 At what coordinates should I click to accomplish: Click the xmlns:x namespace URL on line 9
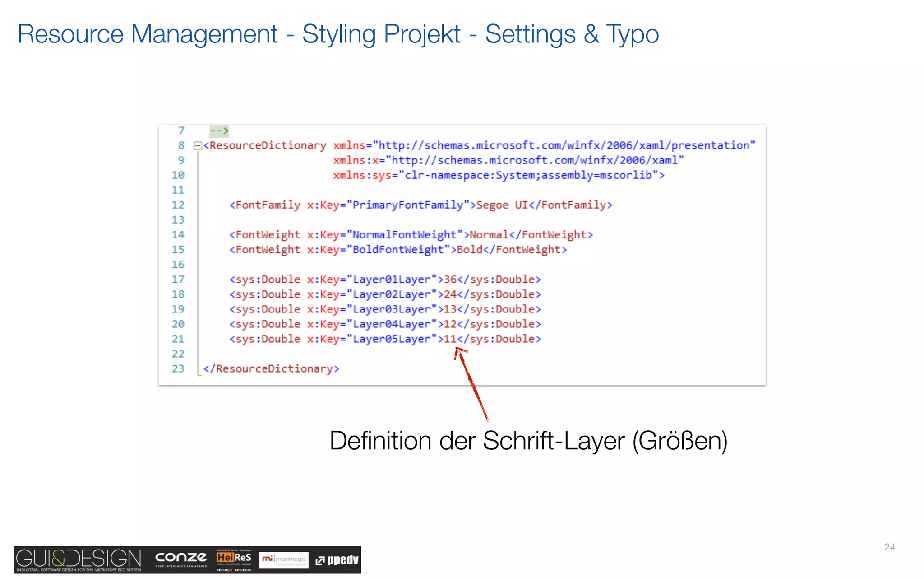pos(535,160)
